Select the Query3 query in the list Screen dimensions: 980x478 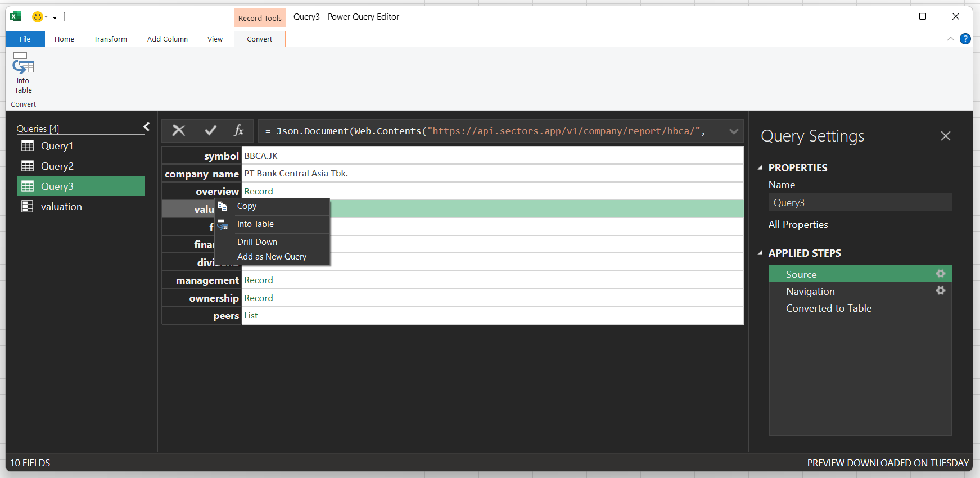coord(81,186)
